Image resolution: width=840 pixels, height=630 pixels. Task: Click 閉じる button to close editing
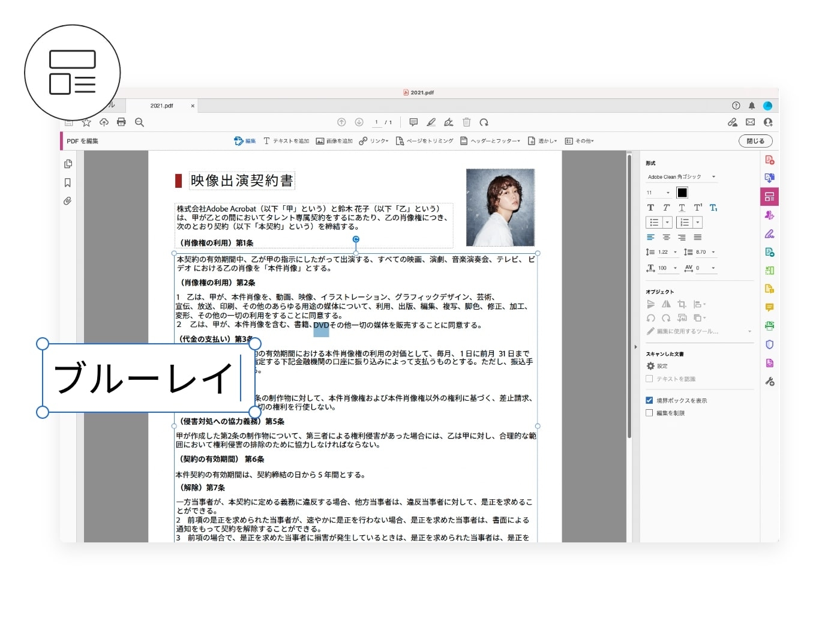pyautogui.click(x=755, y=141)
